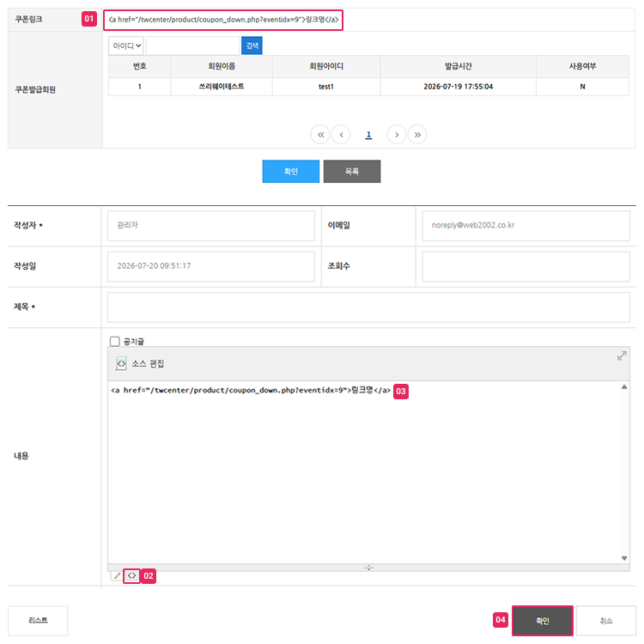Click the 조회수 input field
This screenshot has width=644, height=644.
pyautogui.click(x=526, y=266)
